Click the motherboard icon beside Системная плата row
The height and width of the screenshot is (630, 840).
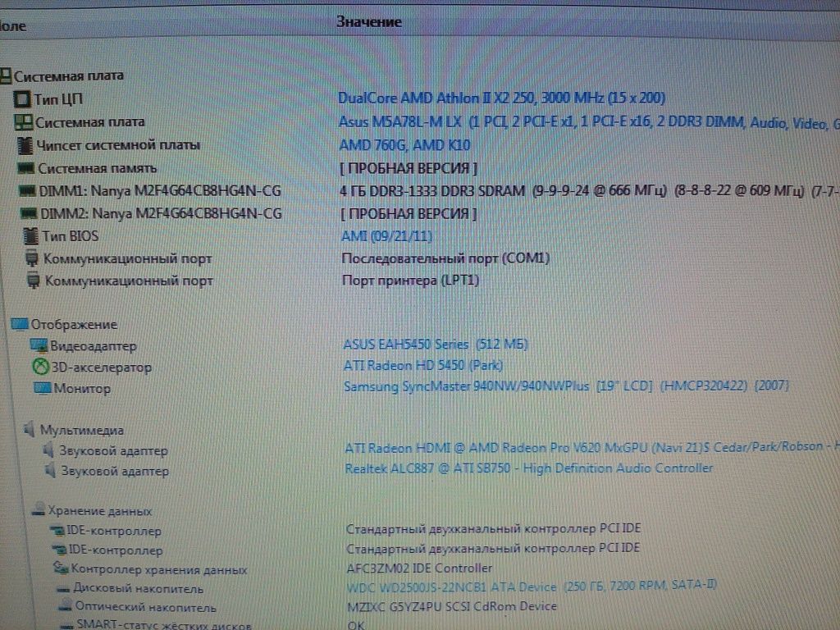pos(24,122)
